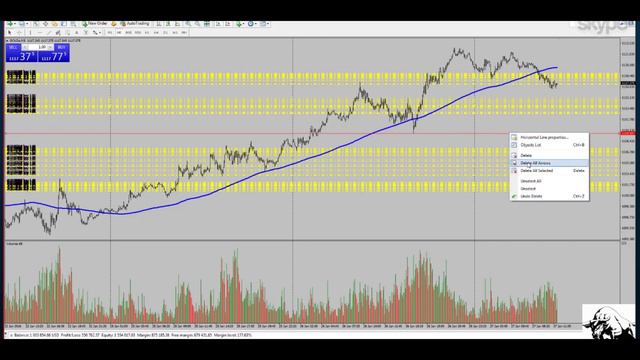Select the Horizontal Line drawing tool
The image size is (640, 360).
pyautogui.click(x=40, y=32)
